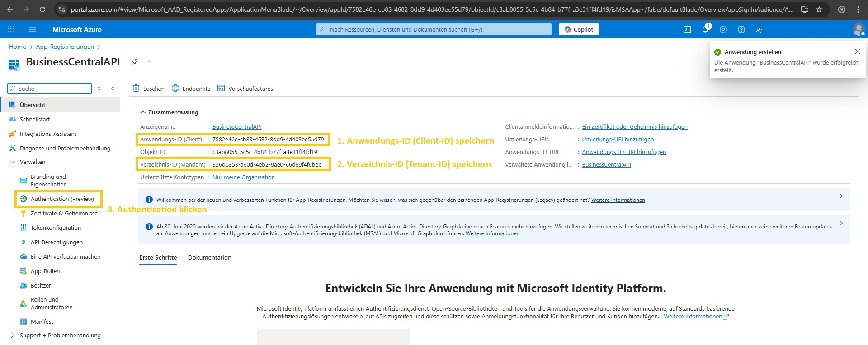Screen dimensions: 868x345
Task: Open the help question mark icon
Action: point(741,29)
